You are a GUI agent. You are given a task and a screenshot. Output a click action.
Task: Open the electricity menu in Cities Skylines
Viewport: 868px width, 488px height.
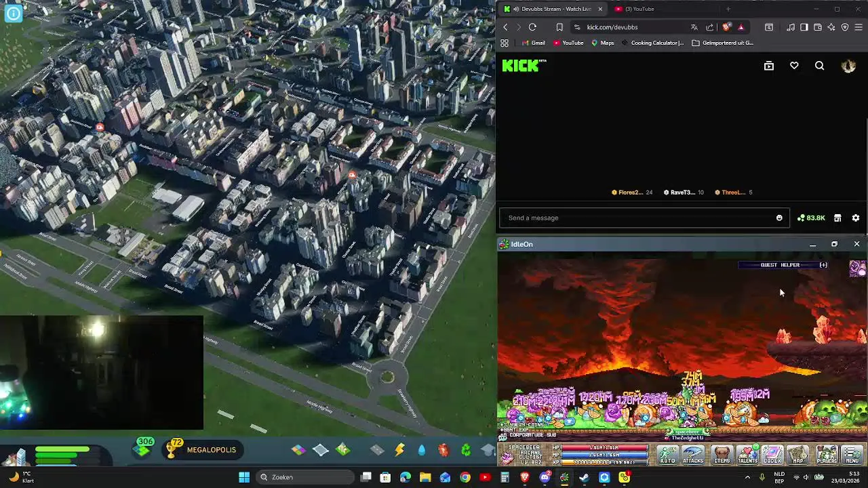(x=399, y=450)
